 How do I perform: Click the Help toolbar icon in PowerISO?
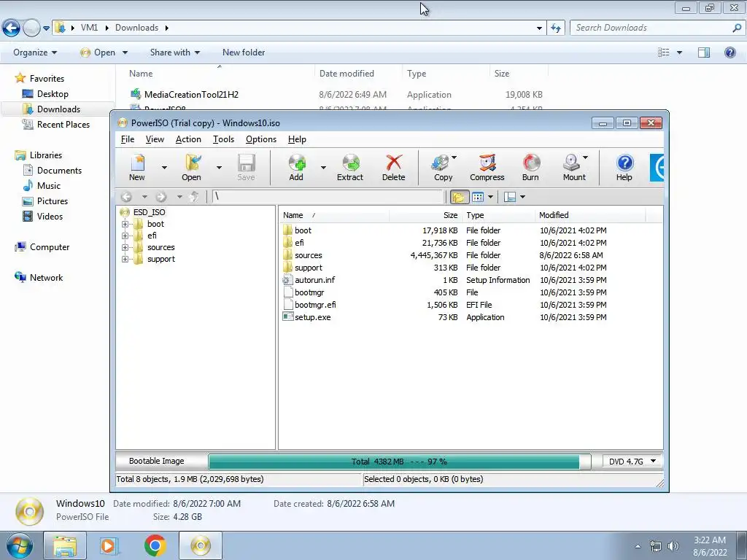[624, 167]
